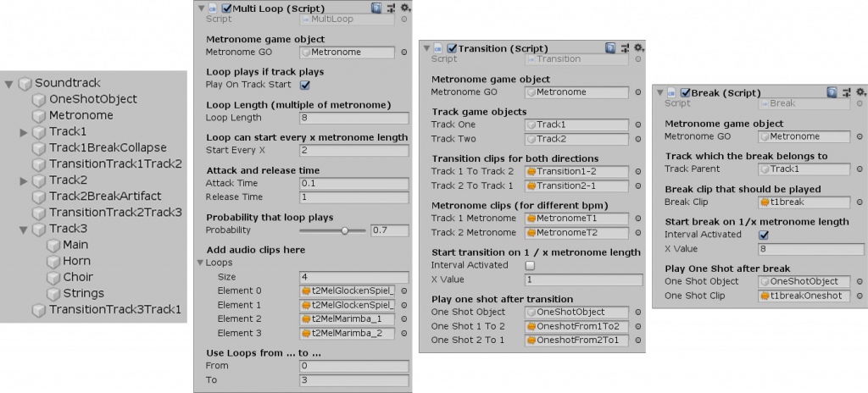Screen dimensions: 868x393
Task: Select TransitionTrack1Track2 in the hierarchy
Action: 115,164
